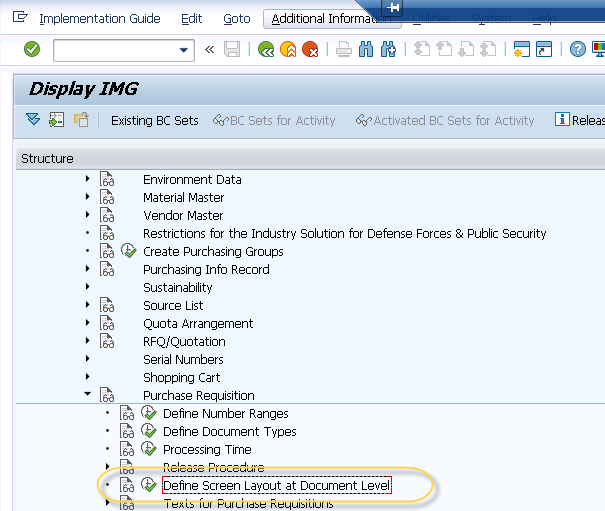The height and width of the screenshot is (511, 605).
Task: Expand the Quota Arrangement node
Action: click(88, 324)
